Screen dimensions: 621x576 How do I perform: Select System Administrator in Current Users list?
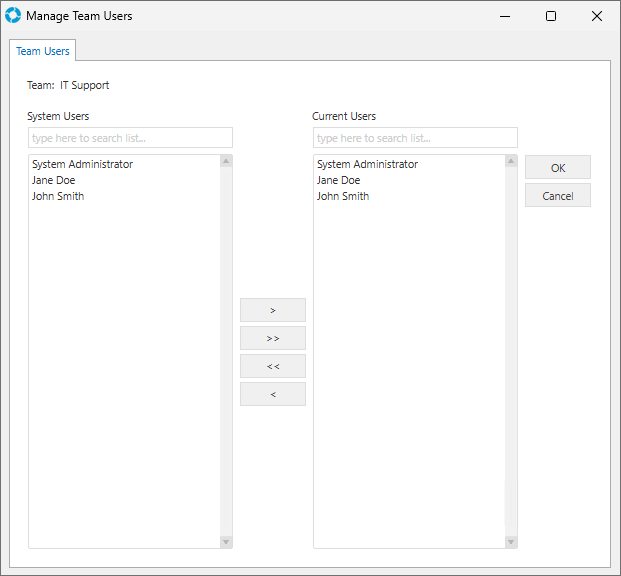click(367, 164)
